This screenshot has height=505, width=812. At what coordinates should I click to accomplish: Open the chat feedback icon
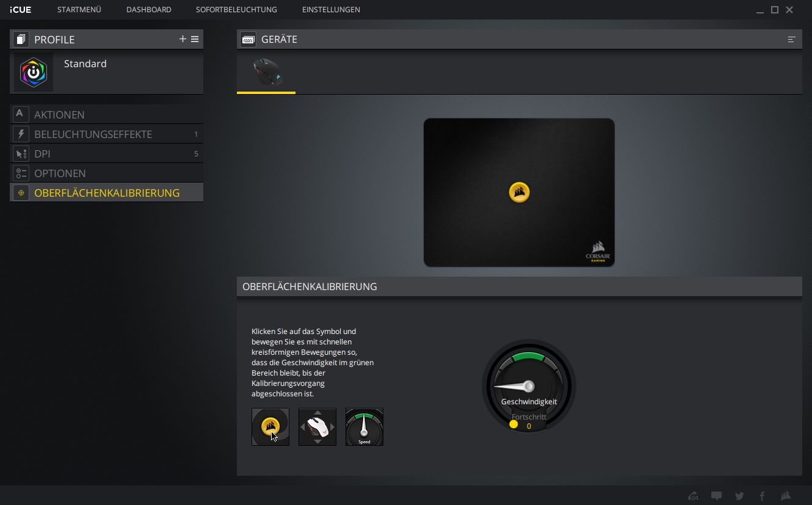pyautogui.click(x=716, y=496)
